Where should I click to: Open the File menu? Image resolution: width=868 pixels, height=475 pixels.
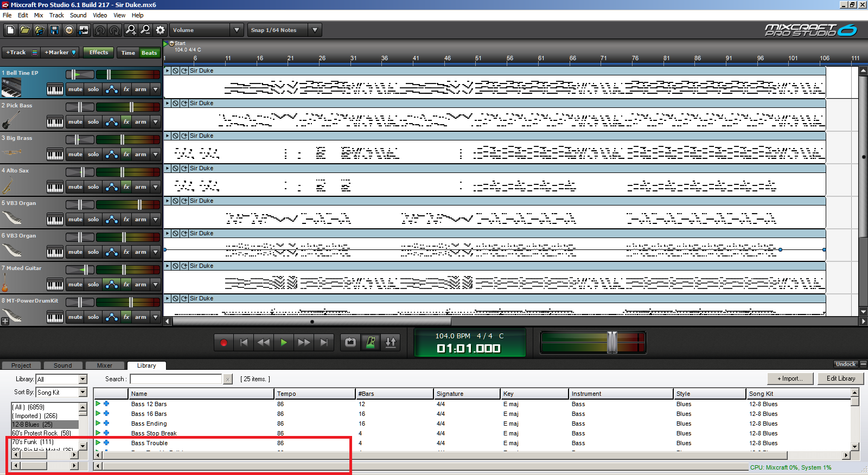7,15
